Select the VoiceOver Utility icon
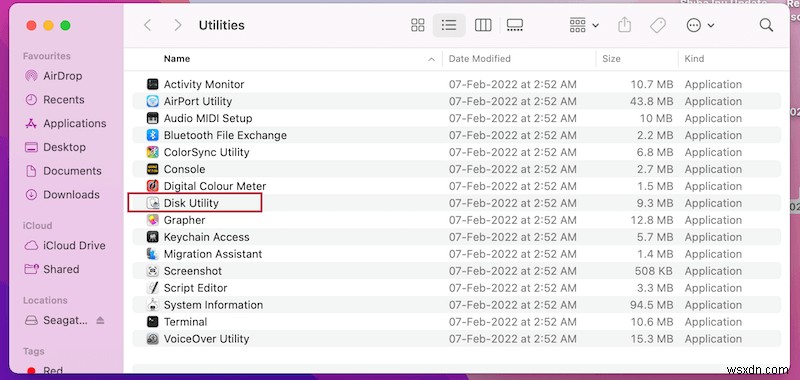 coord(153,339)
